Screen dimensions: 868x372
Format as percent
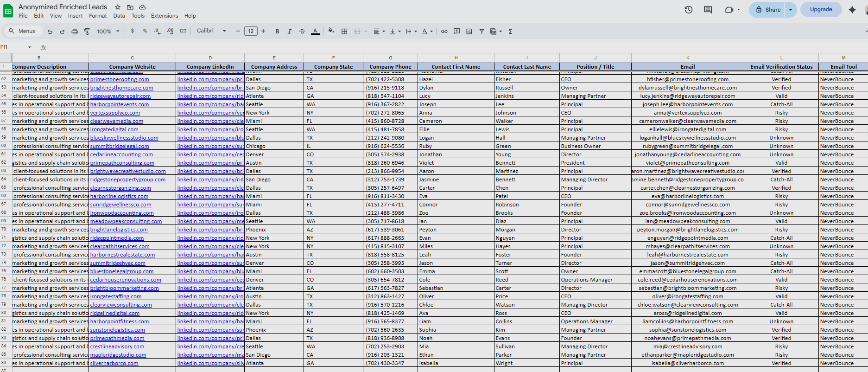145,31
